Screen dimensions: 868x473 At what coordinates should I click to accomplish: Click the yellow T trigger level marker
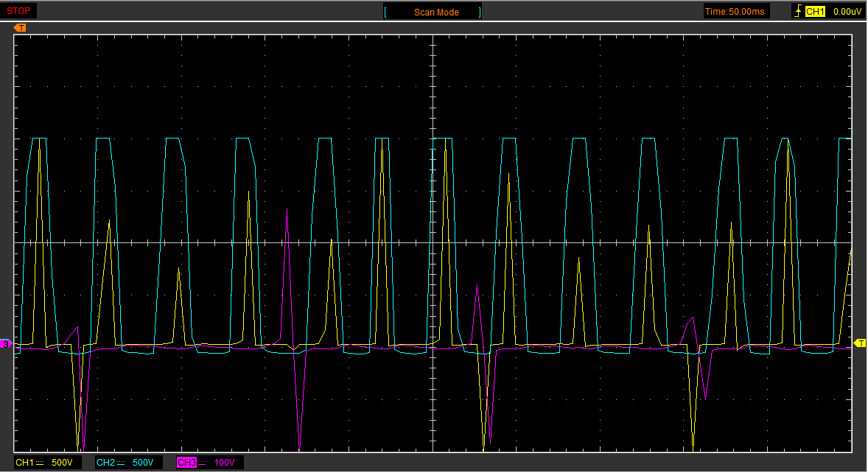pyautogui.click(x=859, y=343)
